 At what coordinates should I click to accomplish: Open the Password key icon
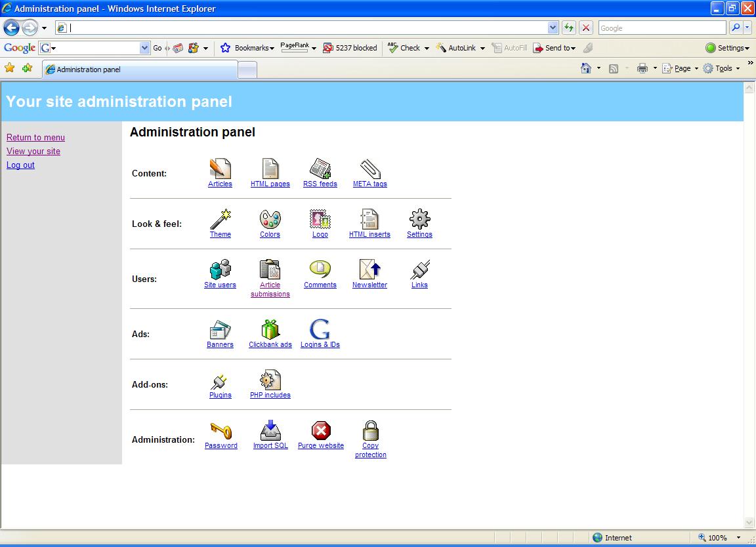coord(221,430)
